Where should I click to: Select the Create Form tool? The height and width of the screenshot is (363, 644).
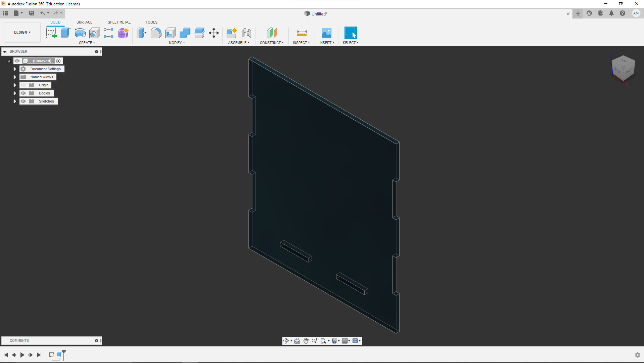coord(123,33)
